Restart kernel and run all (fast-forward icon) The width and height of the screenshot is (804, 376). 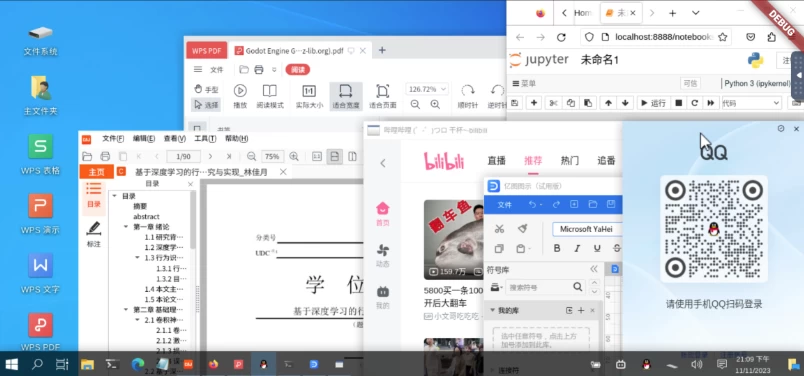(x=711, y=103)
